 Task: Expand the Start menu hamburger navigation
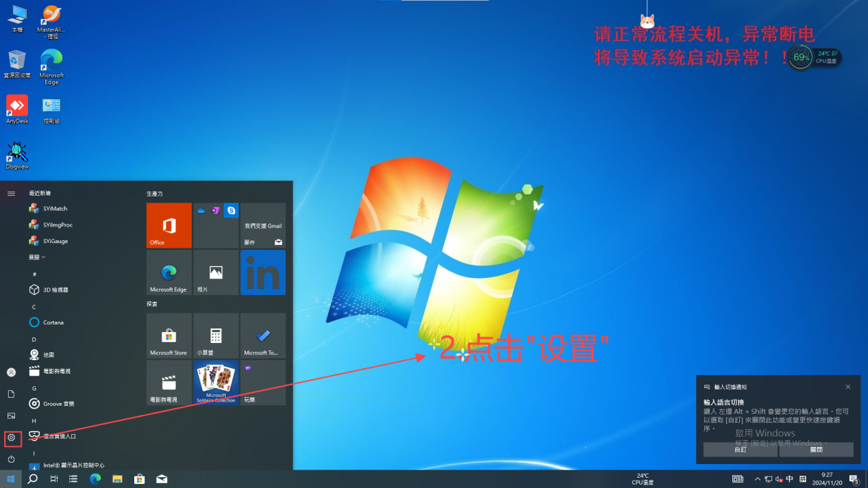click(x=11, y=194)
